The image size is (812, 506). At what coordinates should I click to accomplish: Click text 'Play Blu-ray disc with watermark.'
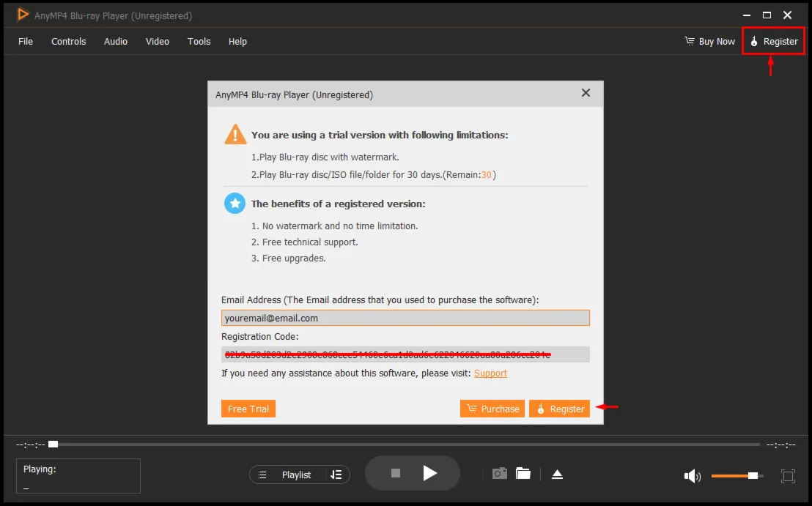coord(329,157)
